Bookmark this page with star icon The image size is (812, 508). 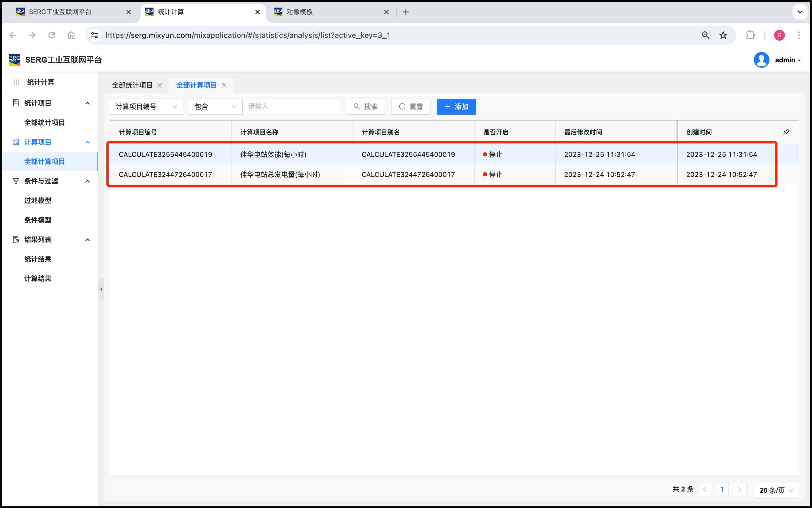pyautogui.click(x=723, y=35)
